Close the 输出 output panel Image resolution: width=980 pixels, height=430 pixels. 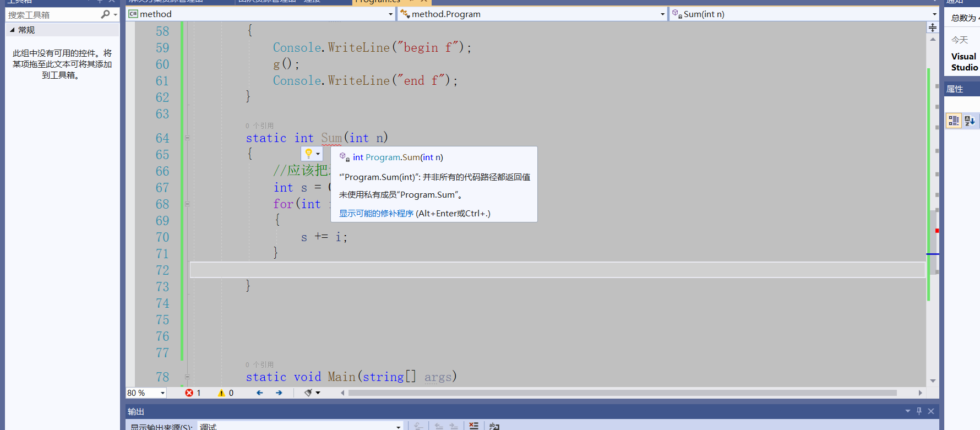[931, 411]
